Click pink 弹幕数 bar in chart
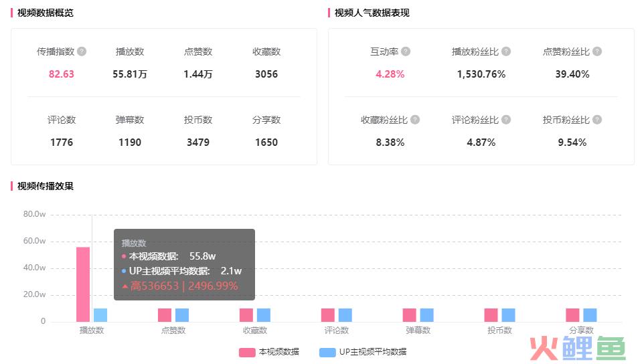The image size is (642, 364). [410, 315]
